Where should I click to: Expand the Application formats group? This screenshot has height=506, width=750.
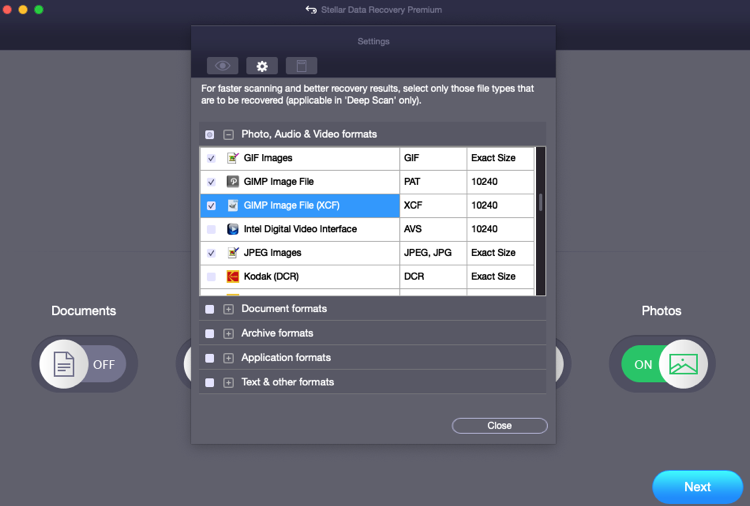(229, 358)
